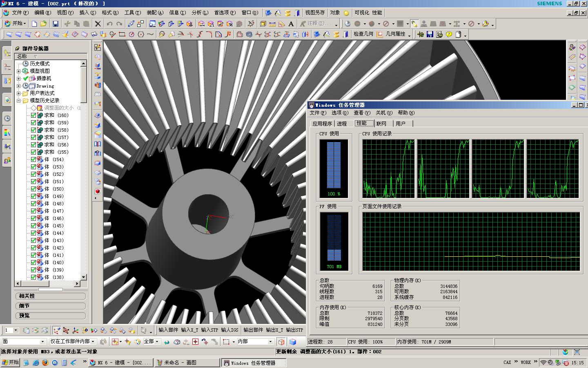588x368 pixels.
Task: Switch to 联网 tab in Task Manager
Action: 381,123
